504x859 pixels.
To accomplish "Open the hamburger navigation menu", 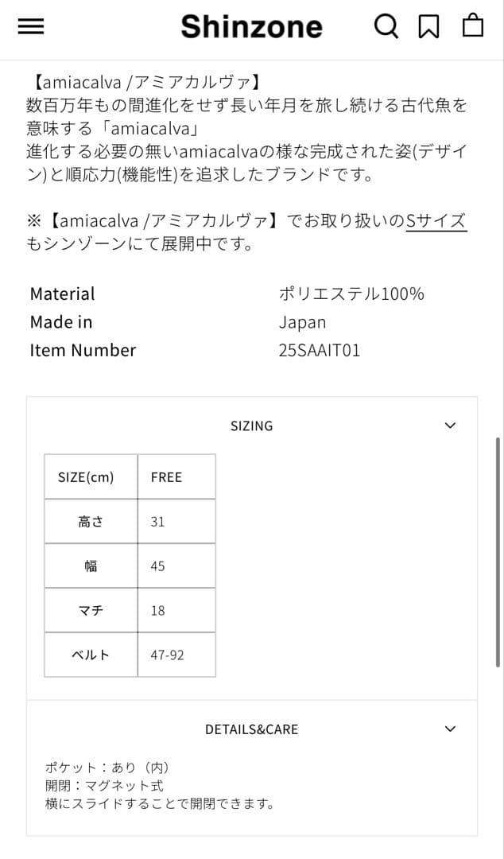I will pos(30,25).
